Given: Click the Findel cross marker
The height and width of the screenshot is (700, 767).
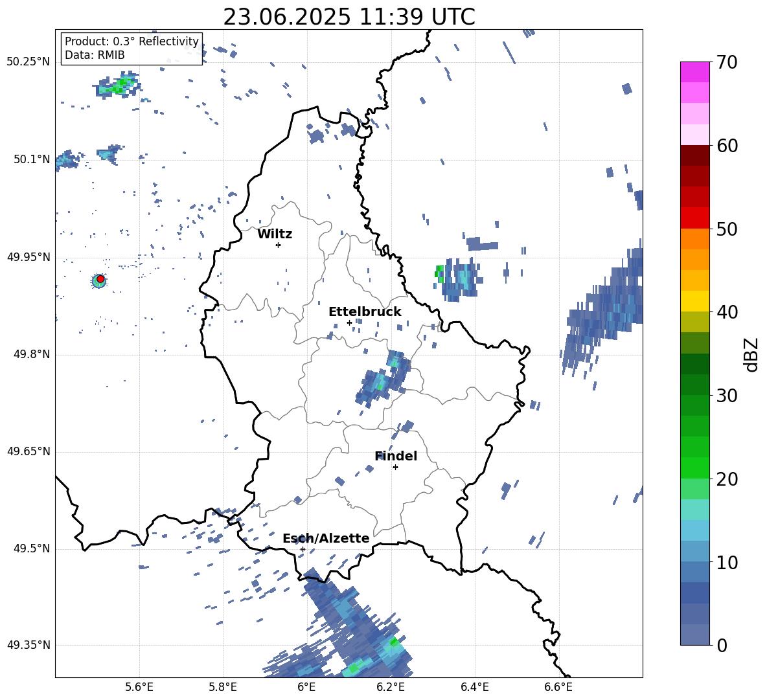Looking at the screenshot, I should (x=395, y=468).
